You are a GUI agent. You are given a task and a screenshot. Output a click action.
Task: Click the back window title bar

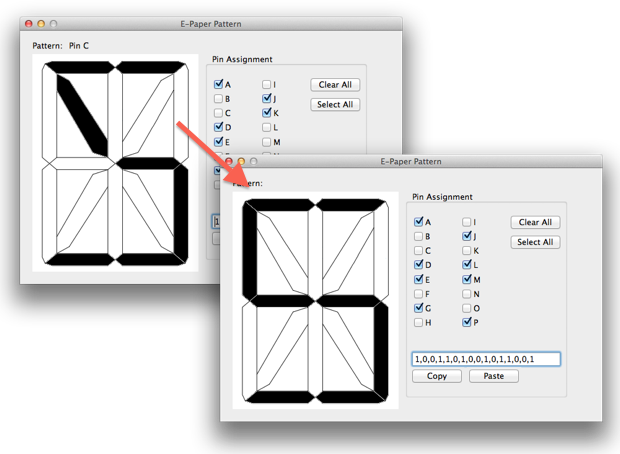[x=211, y=24]
